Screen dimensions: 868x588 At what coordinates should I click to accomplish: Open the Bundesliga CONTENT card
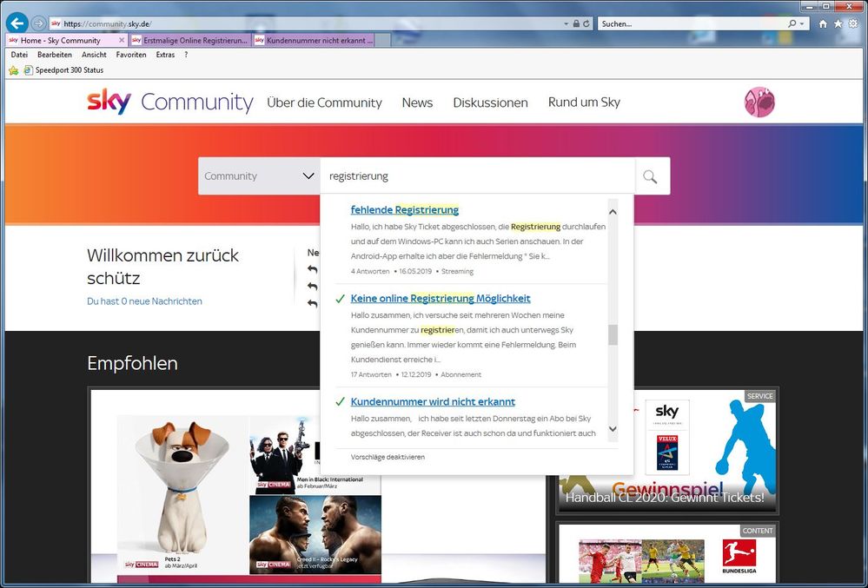click(667, 554)
